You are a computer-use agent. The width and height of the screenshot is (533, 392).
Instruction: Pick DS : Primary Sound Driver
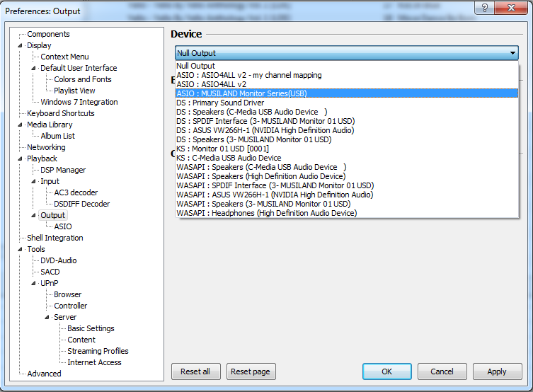pyautogui.click(x=347, y=103)
